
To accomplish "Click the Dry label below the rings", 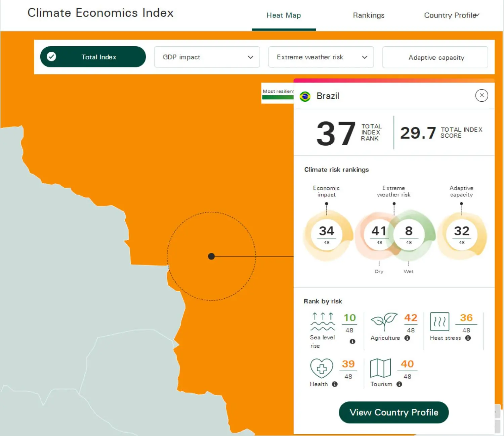I will coord(379,272).
